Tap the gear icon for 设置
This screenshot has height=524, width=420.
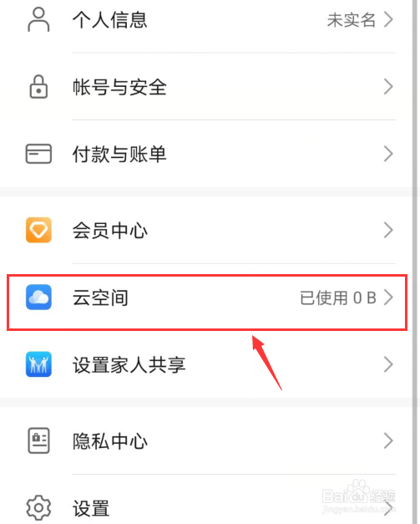[x=38, y=507]
